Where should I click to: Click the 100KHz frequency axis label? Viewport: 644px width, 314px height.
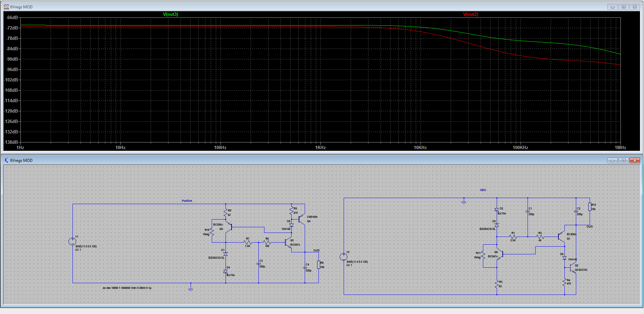coord(521,147)
